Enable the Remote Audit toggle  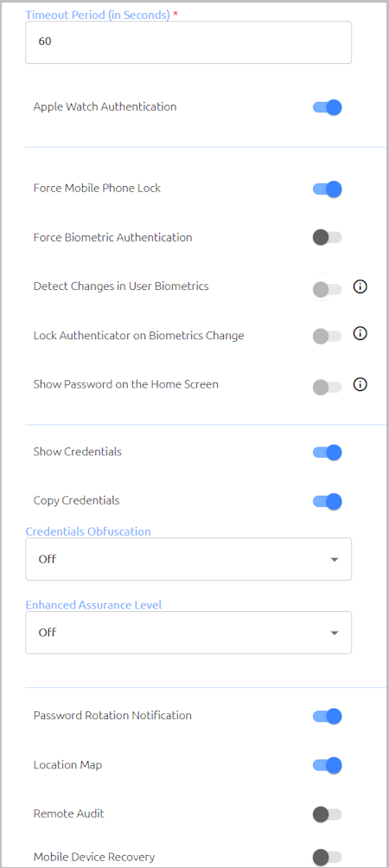[x=327, y=814]
